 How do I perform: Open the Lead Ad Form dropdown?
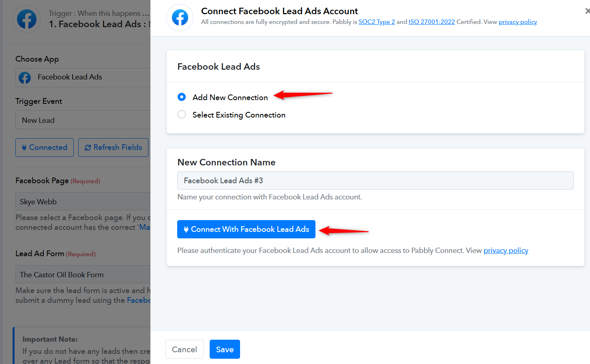83,274
